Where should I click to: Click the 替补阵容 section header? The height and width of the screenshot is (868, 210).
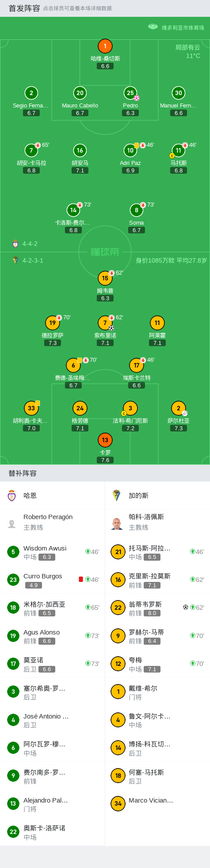[23, 473]
